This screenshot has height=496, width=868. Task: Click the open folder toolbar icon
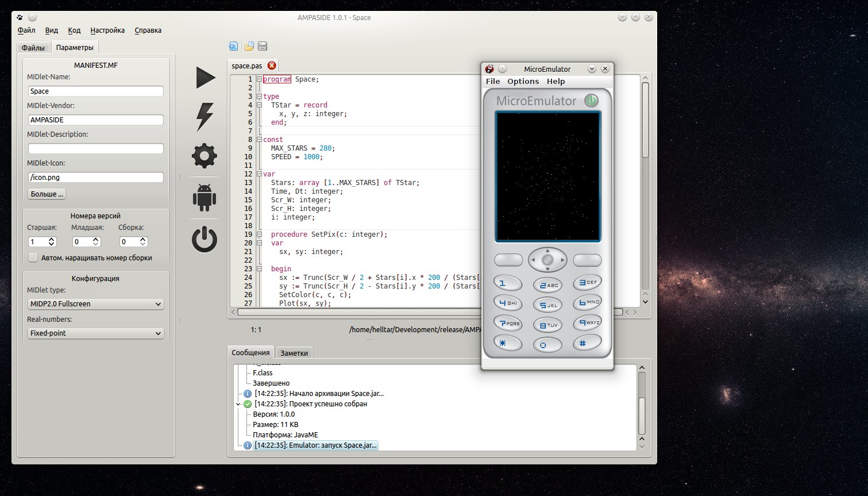click(x=249, y=47)
